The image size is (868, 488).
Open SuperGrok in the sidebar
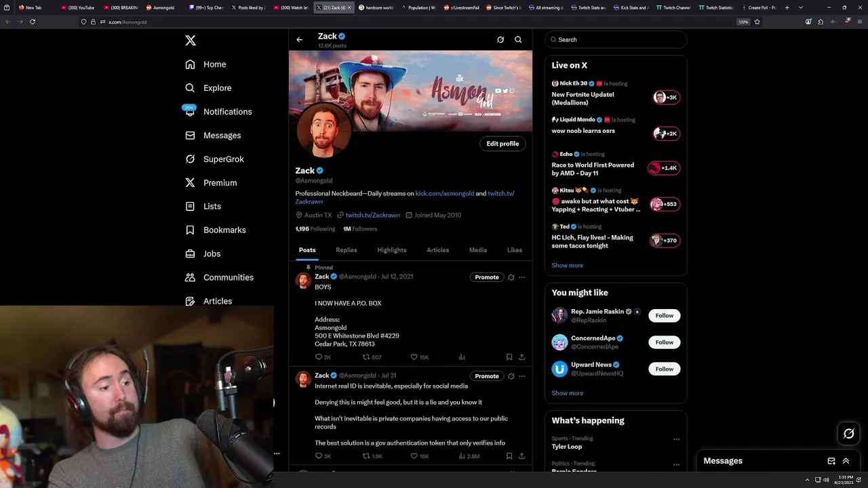click(214, 159)
